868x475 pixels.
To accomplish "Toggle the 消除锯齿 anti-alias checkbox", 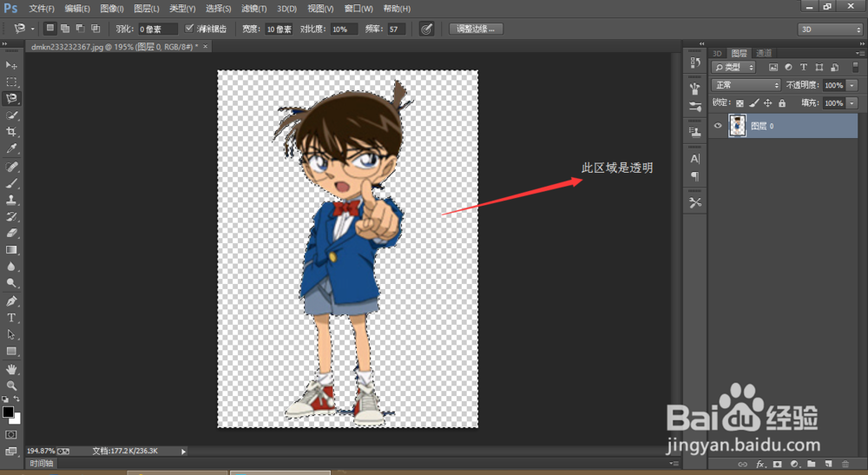I will [189, 29].
